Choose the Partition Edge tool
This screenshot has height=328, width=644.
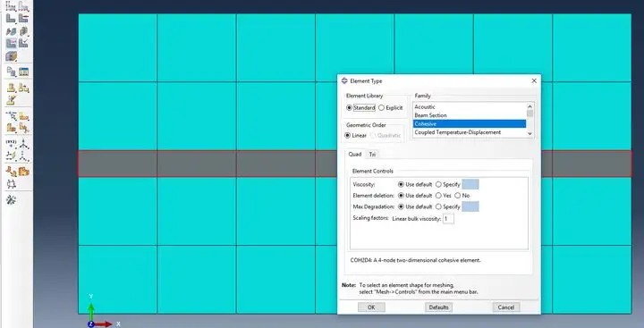click(11, 116)
